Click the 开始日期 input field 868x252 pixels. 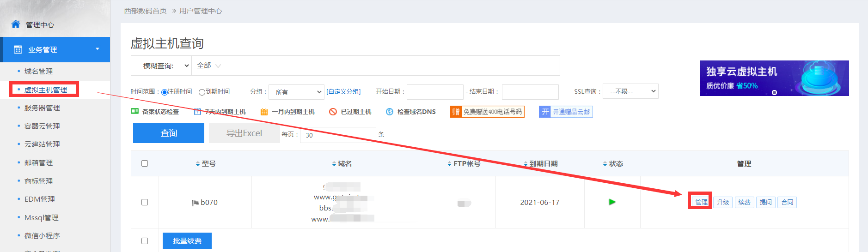coord(435,92)
